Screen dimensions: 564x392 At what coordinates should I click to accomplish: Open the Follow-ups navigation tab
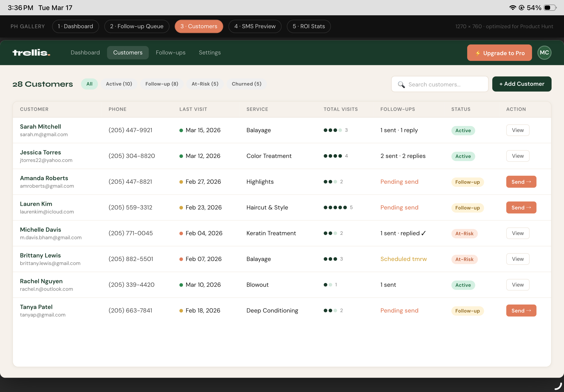[x=170, y=53]
